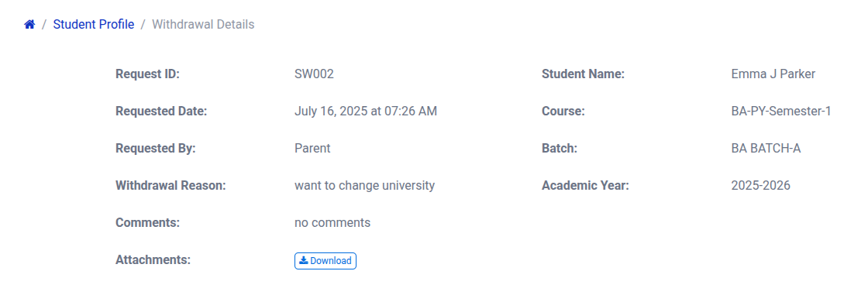This screenshot has height=302, width=868.
Task: Click the Request ID value SW002
Action: pyautogui.click(x=314, y=74)
